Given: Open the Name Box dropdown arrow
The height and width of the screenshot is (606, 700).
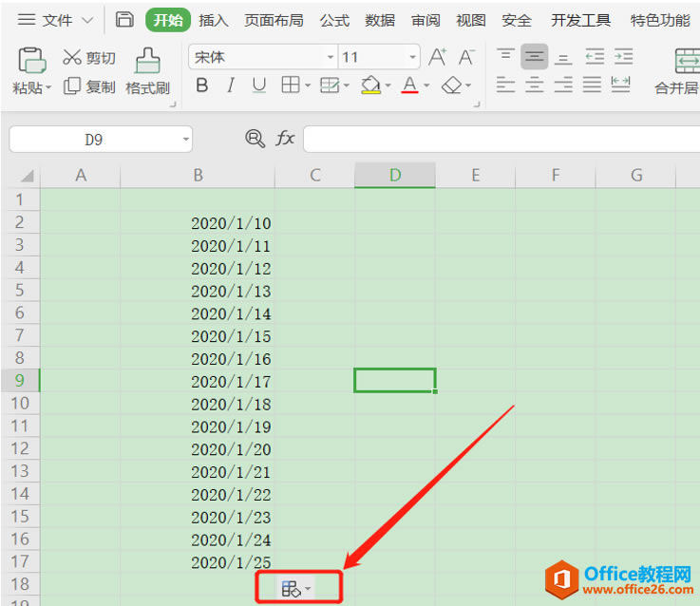Looking at the screenshot, I should pyautogui.click(x=186, y=140).
